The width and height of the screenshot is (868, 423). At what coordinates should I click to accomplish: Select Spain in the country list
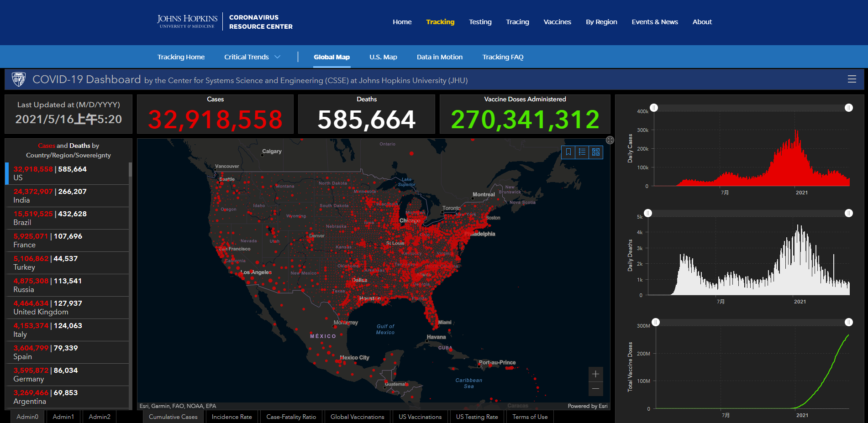[x=67, y=352]
